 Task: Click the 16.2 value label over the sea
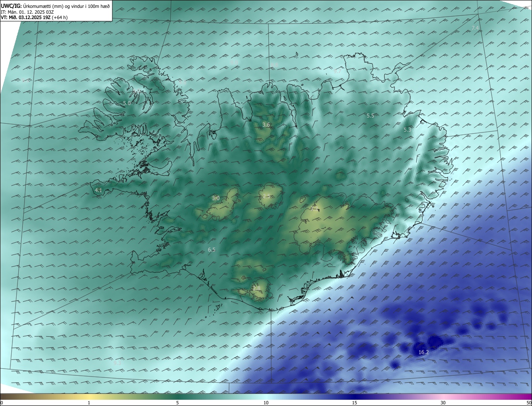(x=424, y=352)
